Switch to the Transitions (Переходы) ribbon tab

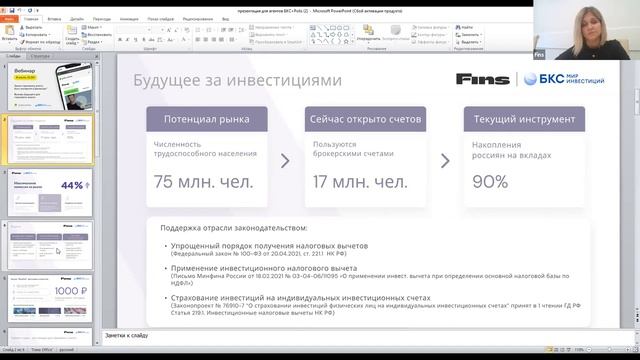pos(102,19)
